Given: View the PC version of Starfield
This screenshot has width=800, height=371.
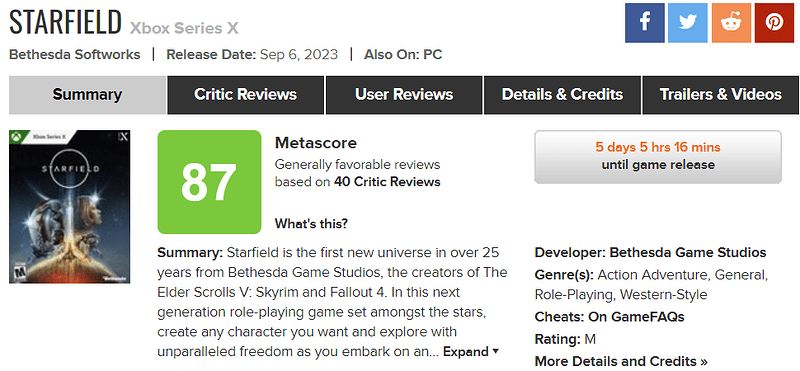Looking at the screenshot, I should (433, 55).
